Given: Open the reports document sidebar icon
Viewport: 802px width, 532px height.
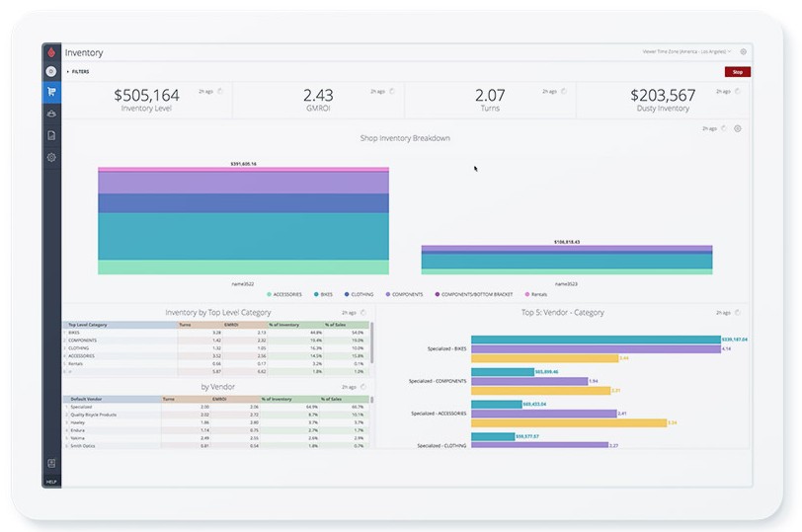Looking at the screenshot, I should (x=51, y=135).
